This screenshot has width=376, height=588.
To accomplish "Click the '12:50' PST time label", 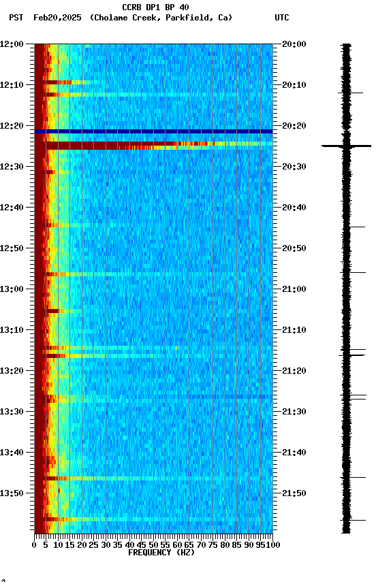I will point(12,248).
